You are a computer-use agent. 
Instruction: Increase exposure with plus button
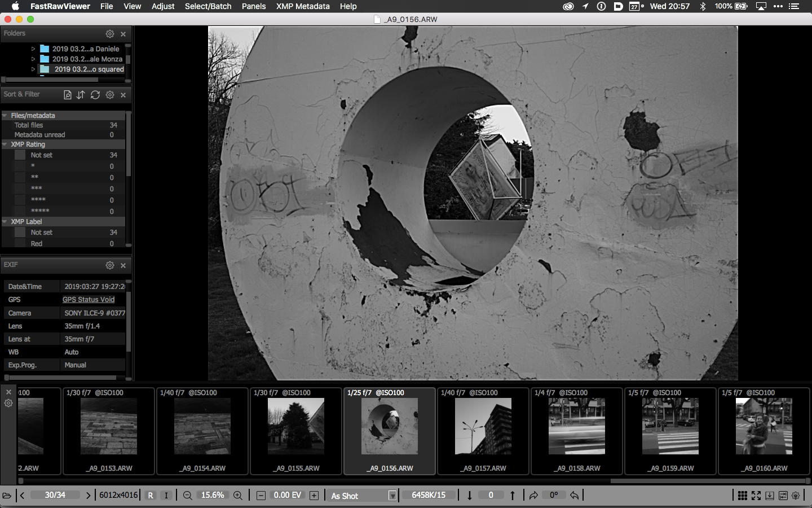coord(314,496)
